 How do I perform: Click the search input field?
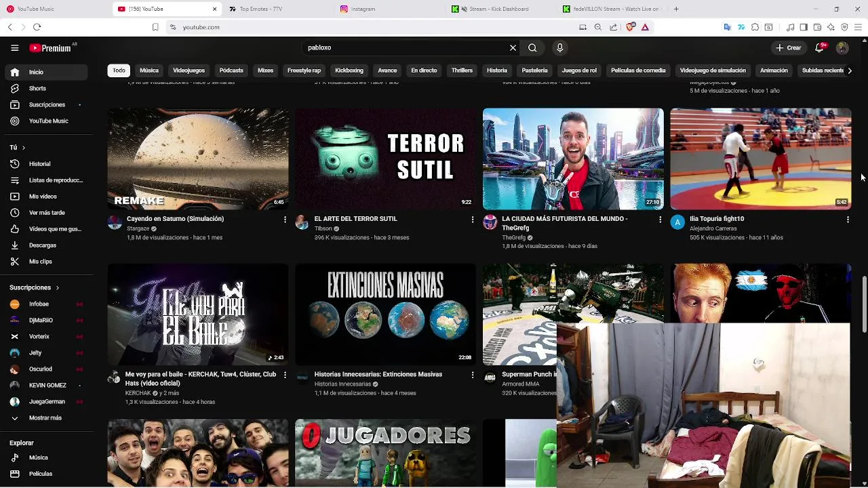point(406,47)
